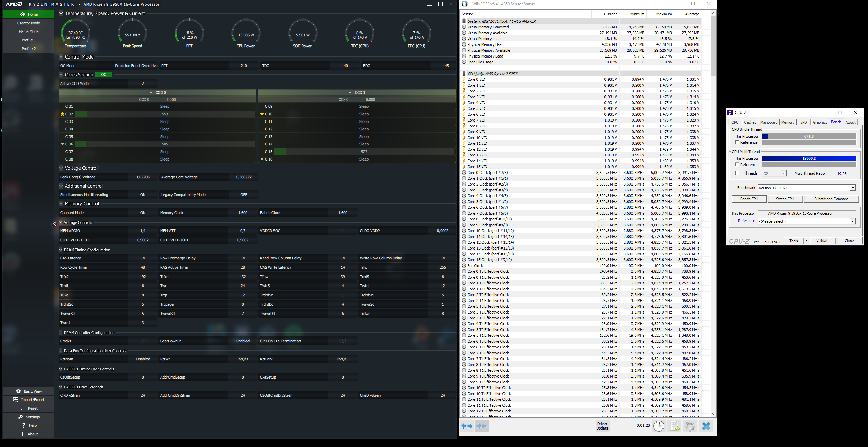Switch to the Caches tab in CPU-Z
The width and height of the screenshot is (868, 447).
[x=750, y=122]
